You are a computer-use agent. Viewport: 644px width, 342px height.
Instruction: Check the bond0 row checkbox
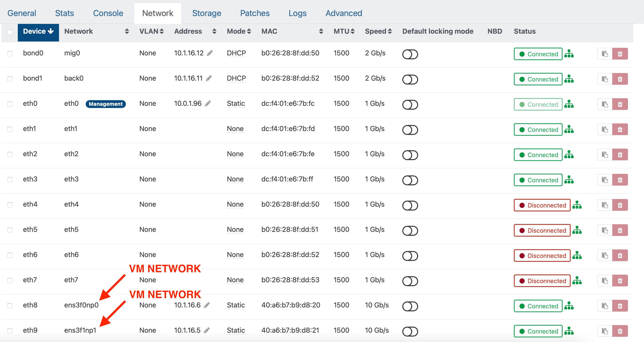click(10, 54)
